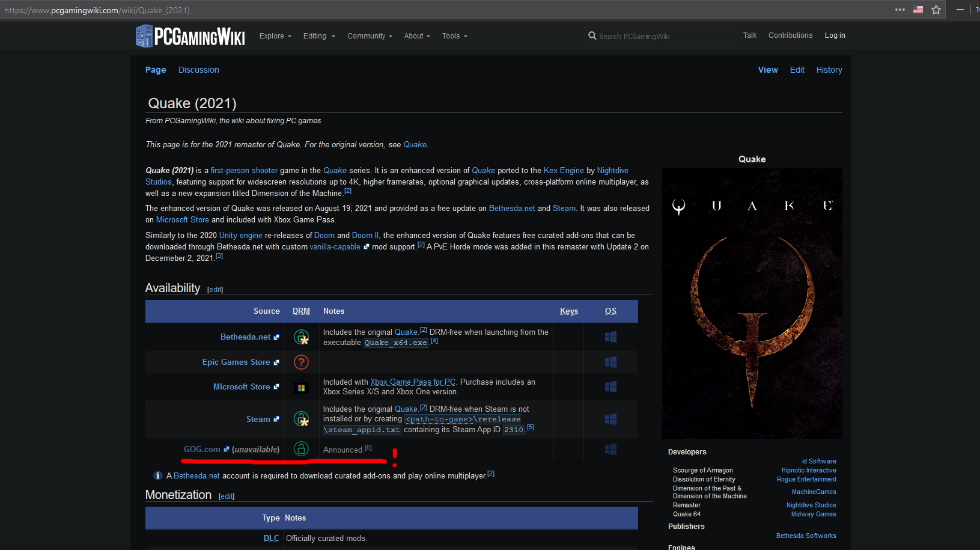Open the Quake cover art image
Image resolution: width=980 pixels, height=550 pixels.
click(x=752, y=304)
